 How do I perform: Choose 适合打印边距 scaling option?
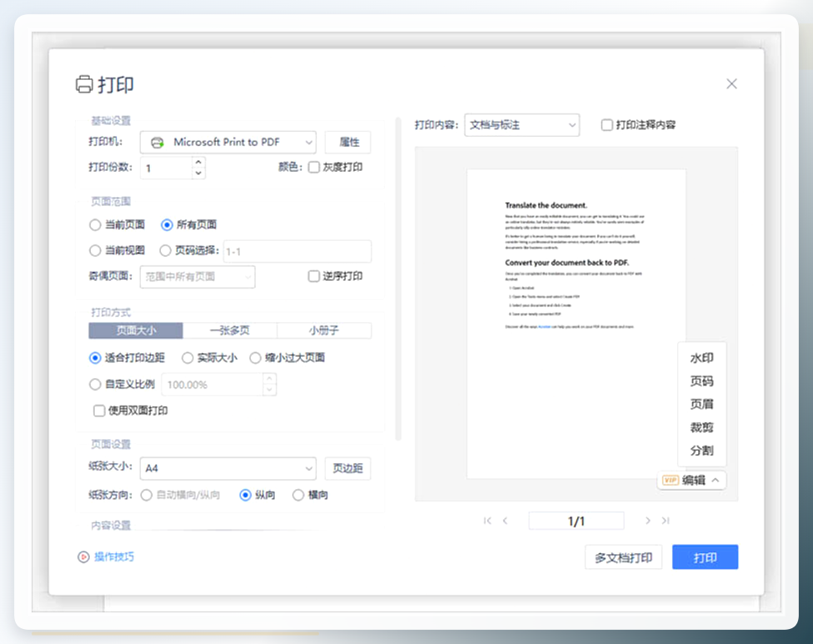pyautogui.click(x=95, y=357)
